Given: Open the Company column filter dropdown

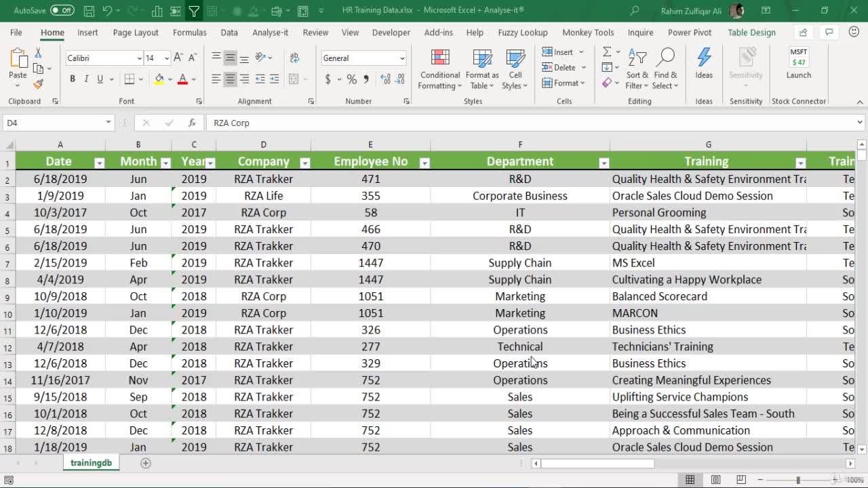Looking at the screenshot, I should coord(304,163).
